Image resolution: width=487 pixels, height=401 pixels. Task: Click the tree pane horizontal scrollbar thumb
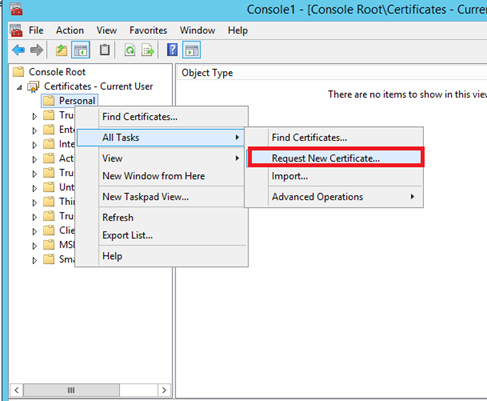pyautogui.click(x=71, y=390)
